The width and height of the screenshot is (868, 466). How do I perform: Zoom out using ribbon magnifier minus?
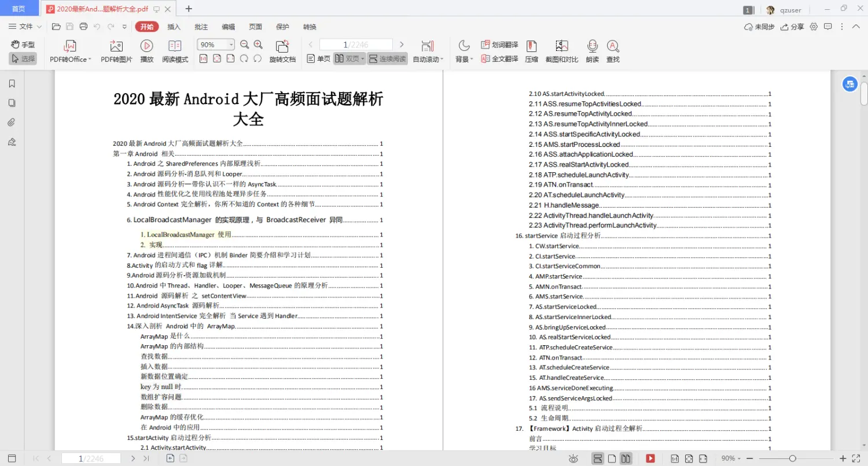[x=244, y=45]
